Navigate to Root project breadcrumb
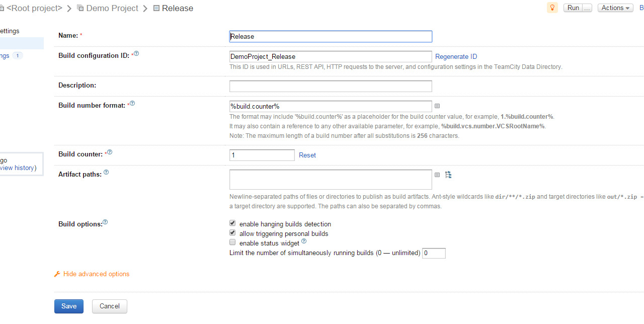644x324 pixels. point(34,8)
